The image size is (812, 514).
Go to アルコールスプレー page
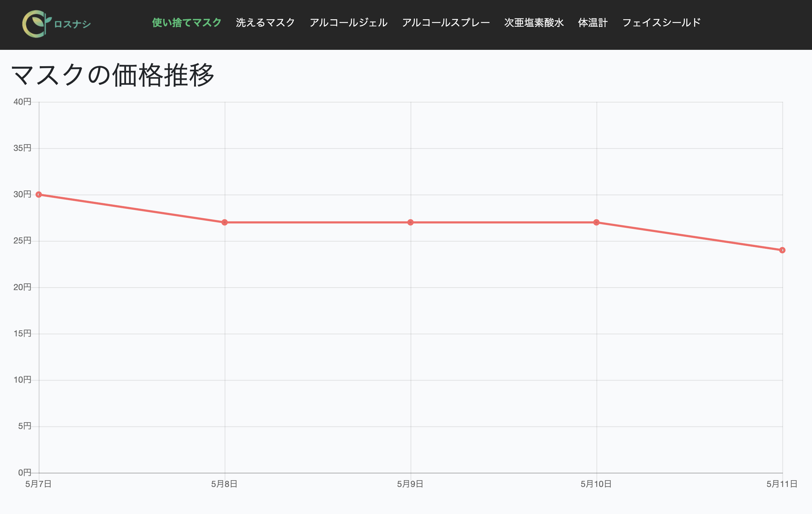[446, 23]
